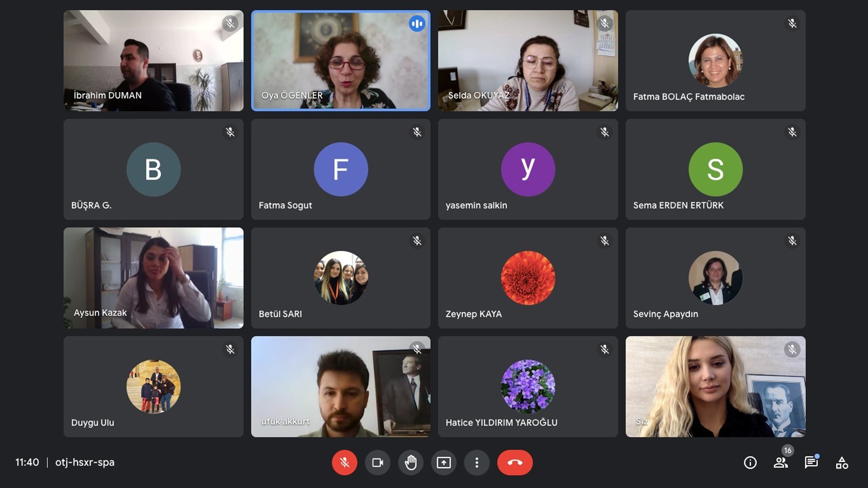The width and height of the screenshot is (868, 488).
Task: Click Oya ÖGENLER's speaking audio indicator
Action: (417, 23)
